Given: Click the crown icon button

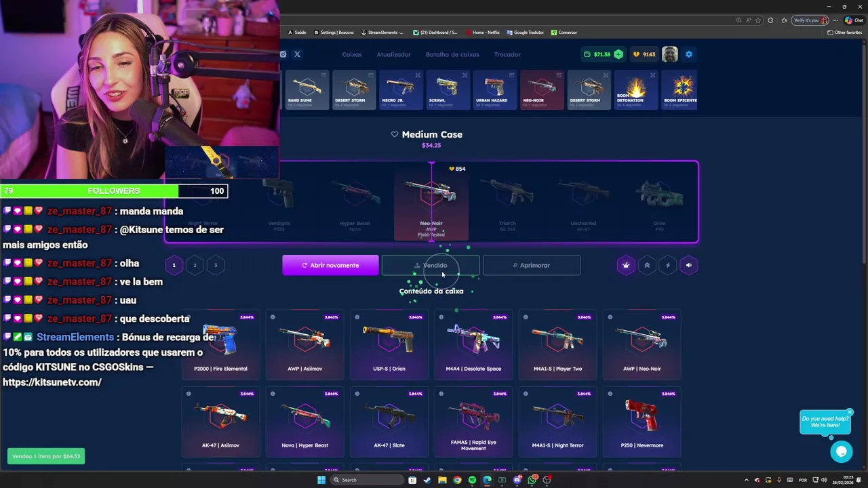Looking at the screenshot, I should pos(626,265).
